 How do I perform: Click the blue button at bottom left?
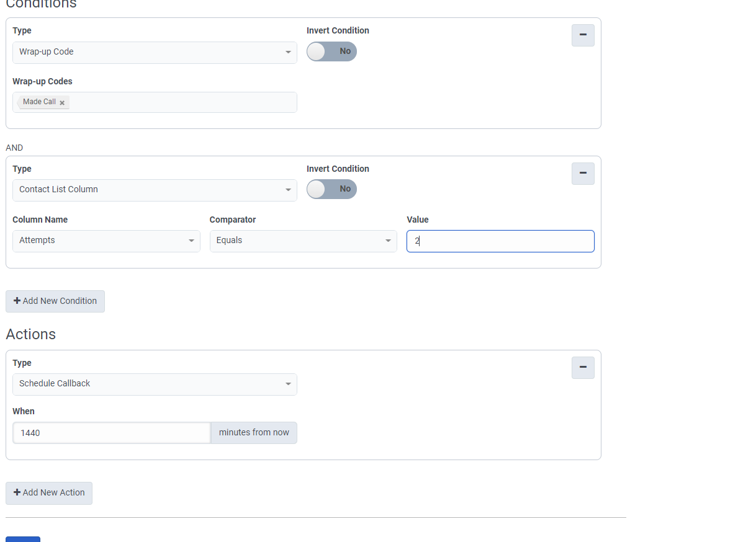pos(23,538)
